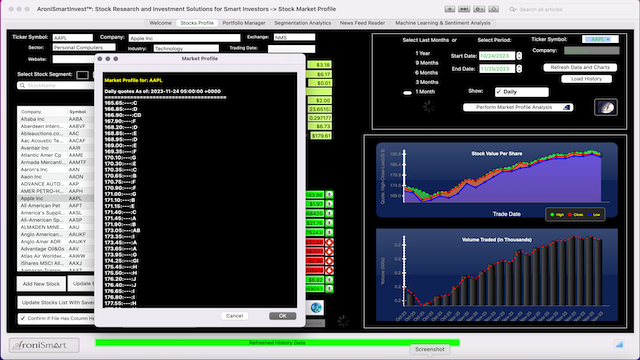The width and height of the screenshot is (640, 360).
Task: Click the $179.61 value field
Action: tap(321, 136)
